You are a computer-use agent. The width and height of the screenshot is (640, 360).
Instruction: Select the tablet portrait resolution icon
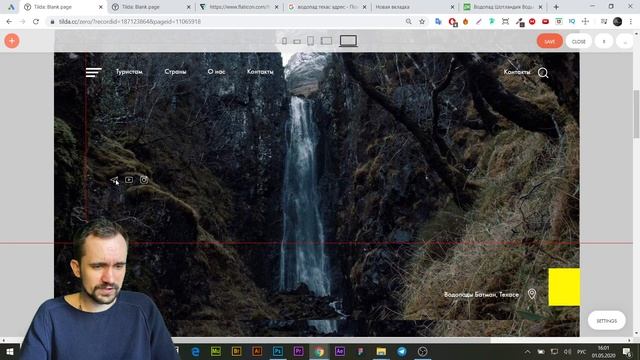click(x=311, y=41)
